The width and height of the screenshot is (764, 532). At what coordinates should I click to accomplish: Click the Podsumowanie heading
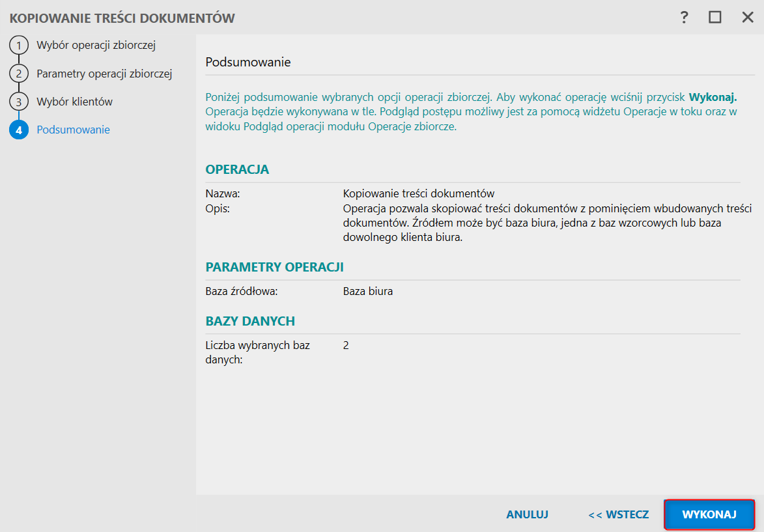point(248,63)
